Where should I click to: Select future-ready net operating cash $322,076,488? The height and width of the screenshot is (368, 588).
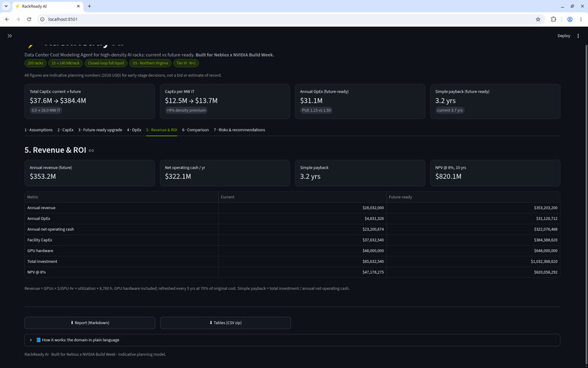(x=546, y=229)
